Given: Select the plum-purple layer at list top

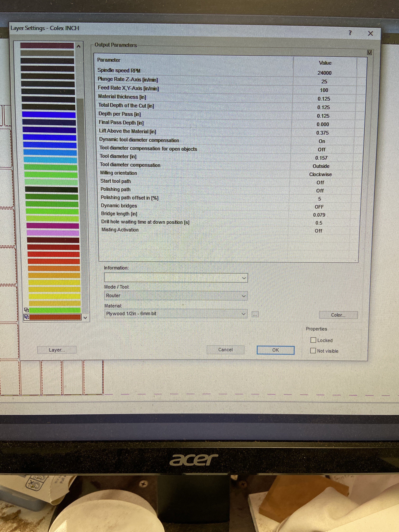Looking at the screenshot, I should (47, 46).
